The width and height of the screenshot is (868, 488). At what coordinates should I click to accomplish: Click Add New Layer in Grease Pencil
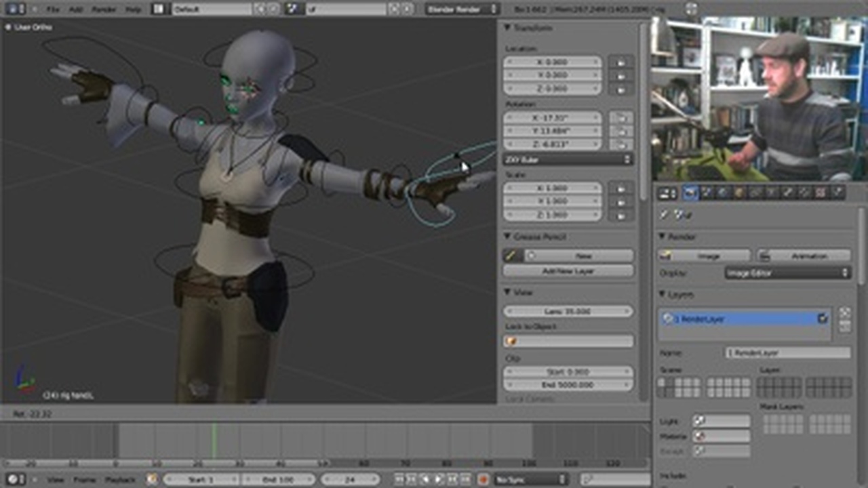(568, 270)
